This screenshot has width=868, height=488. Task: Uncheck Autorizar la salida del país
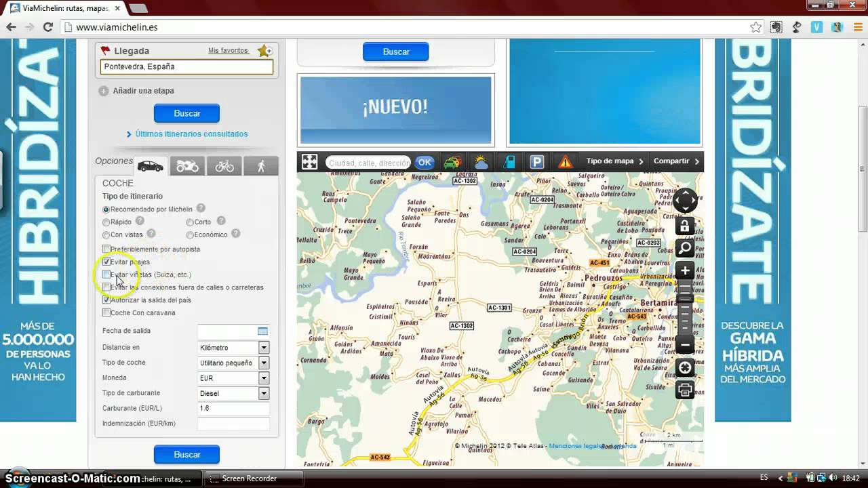pyautogui.click(x=106, y=300)
